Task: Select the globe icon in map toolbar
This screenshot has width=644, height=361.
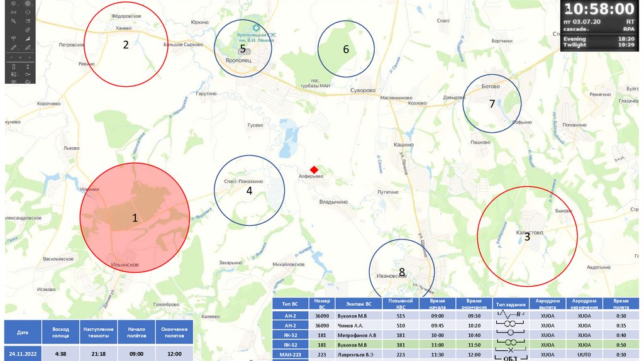Action: tap(28, 3)
